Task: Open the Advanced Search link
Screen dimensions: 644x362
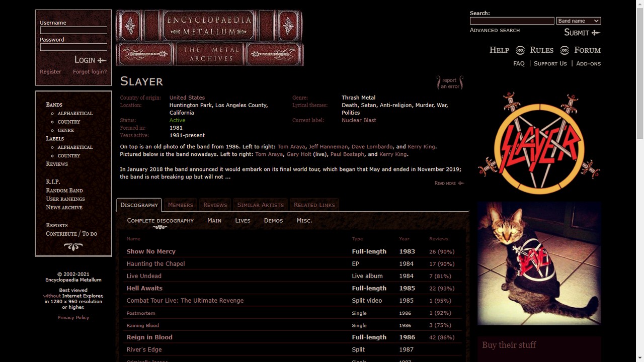Action: (x=495, y=30)
